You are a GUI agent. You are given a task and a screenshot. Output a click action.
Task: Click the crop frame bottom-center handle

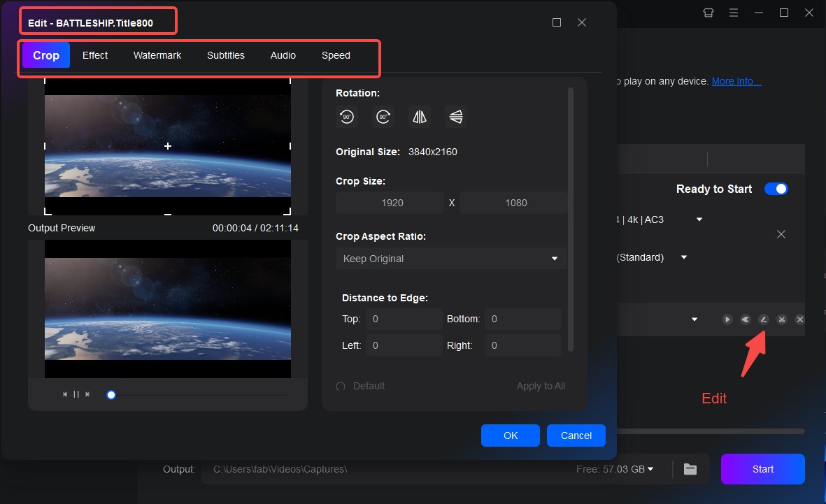tap(168, 214)
